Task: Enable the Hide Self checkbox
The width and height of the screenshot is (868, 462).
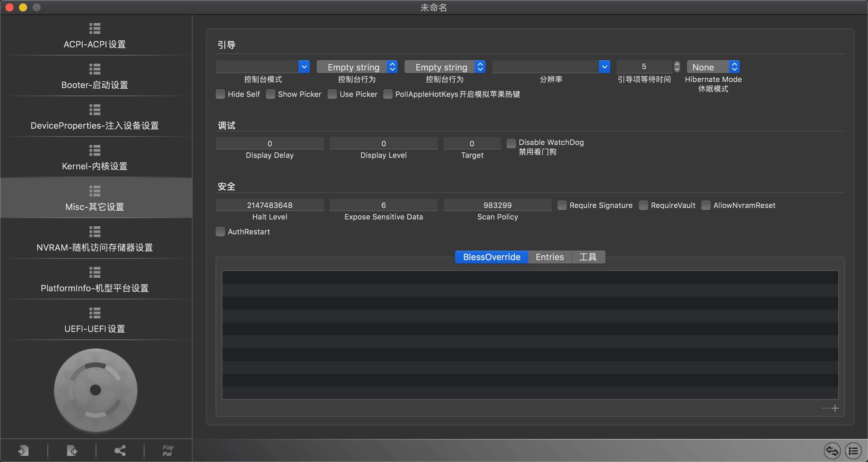Action: (220, 94)
